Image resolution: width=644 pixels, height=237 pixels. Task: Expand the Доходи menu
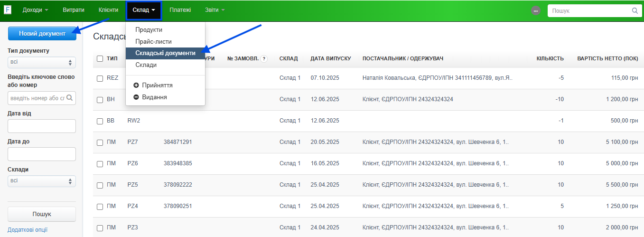[x=36, y=10]
